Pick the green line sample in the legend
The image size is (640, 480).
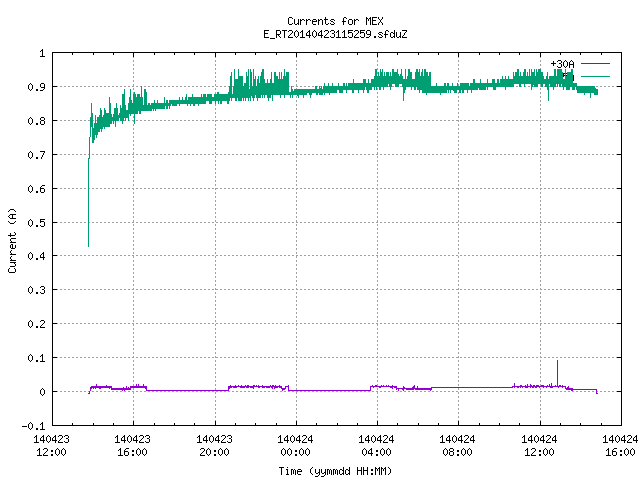click(595, 76)
